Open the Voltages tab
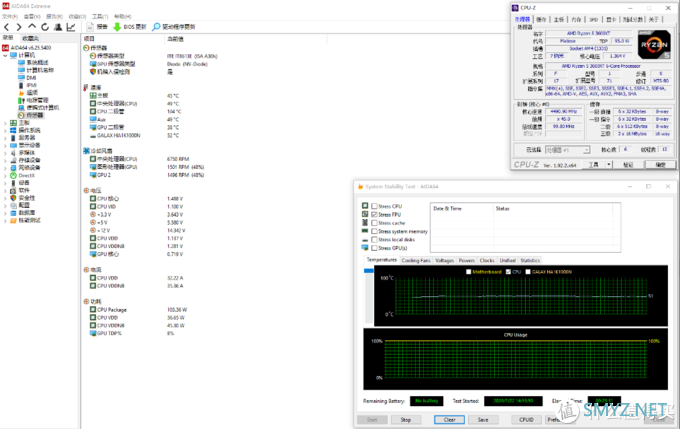This screenshot has height=429, width=680. tap(444, 260)
